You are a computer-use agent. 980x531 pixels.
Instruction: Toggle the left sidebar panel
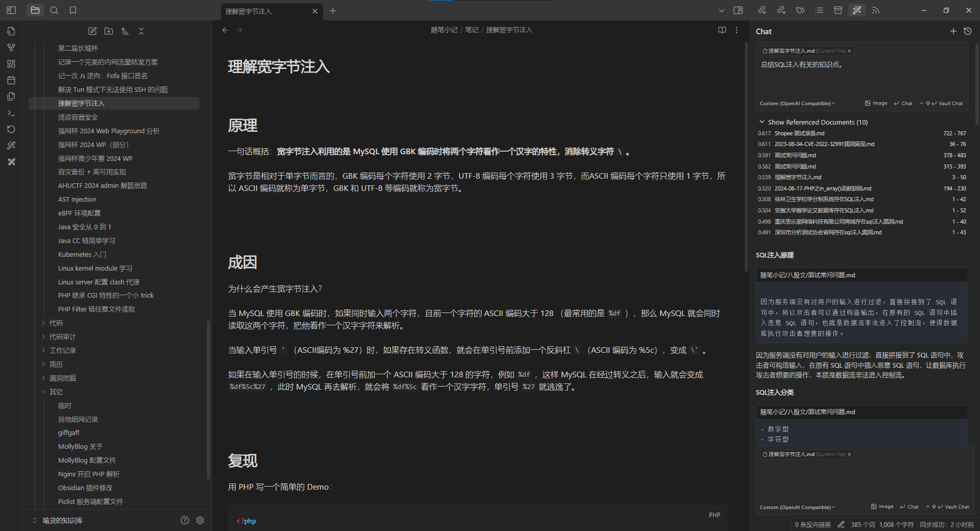11,10
